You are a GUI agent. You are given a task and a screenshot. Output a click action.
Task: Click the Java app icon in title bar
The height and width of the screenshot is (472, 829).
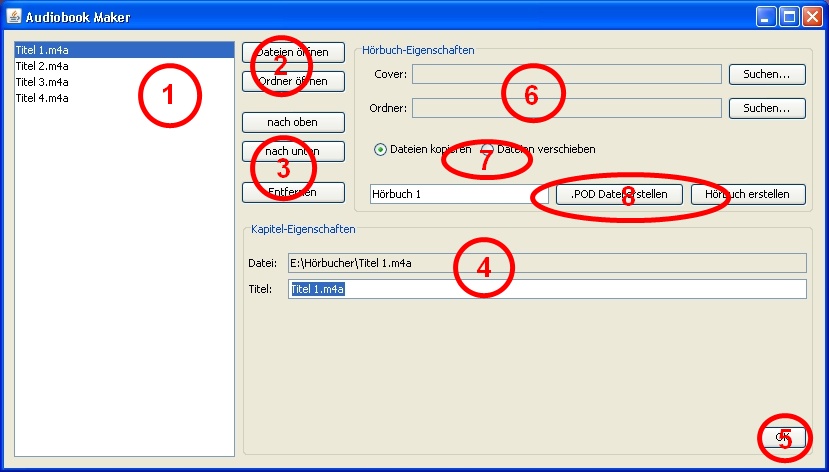tap(14, 17)
